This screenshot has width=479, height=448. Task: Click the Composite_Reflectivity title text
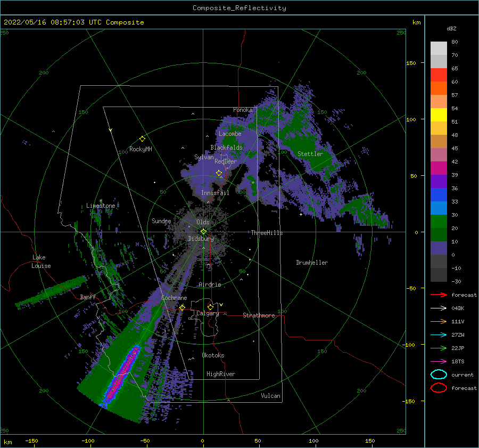click(240, 8)
